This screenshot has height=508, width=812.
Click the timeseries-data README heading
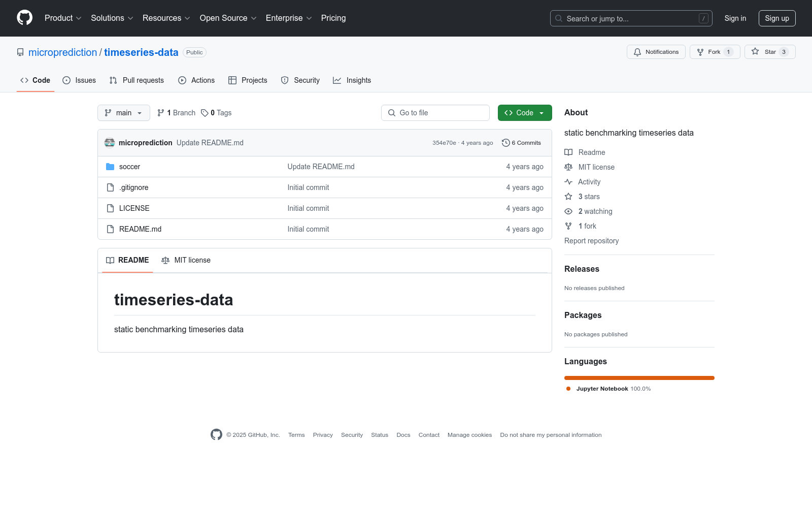point(174,300)
